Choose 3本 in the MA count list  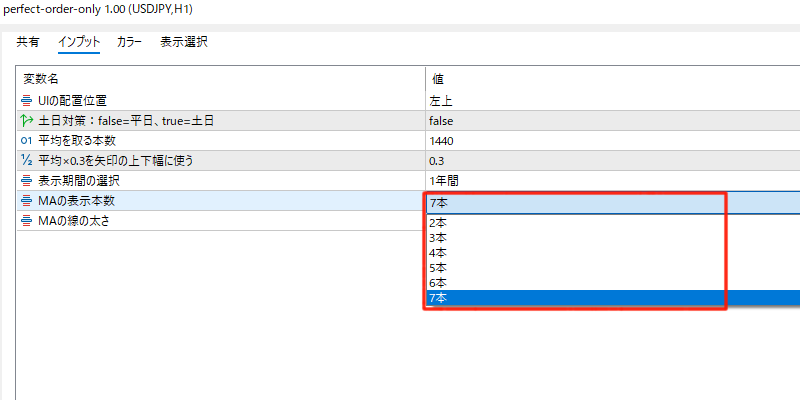pyautogui.click(x=437, y=238)
